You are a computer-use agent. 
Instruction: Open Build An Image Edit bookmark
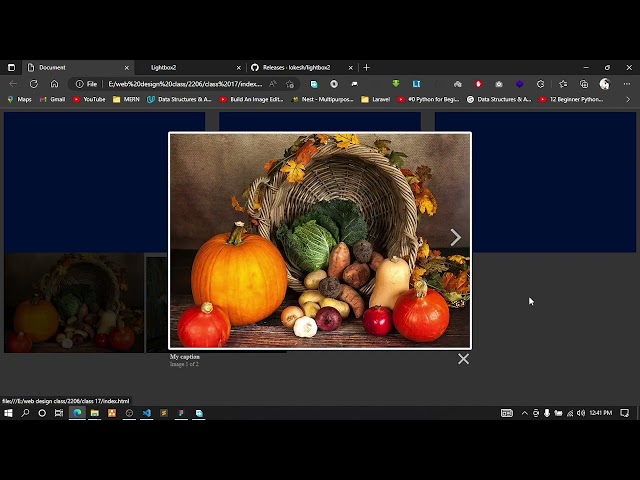(251, 99)
